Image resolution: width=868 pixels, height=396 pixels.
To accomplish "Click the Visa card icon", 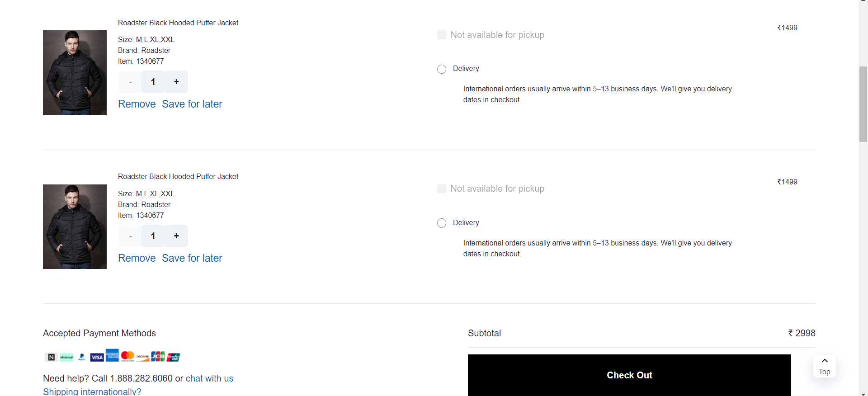I will [97, 357].
